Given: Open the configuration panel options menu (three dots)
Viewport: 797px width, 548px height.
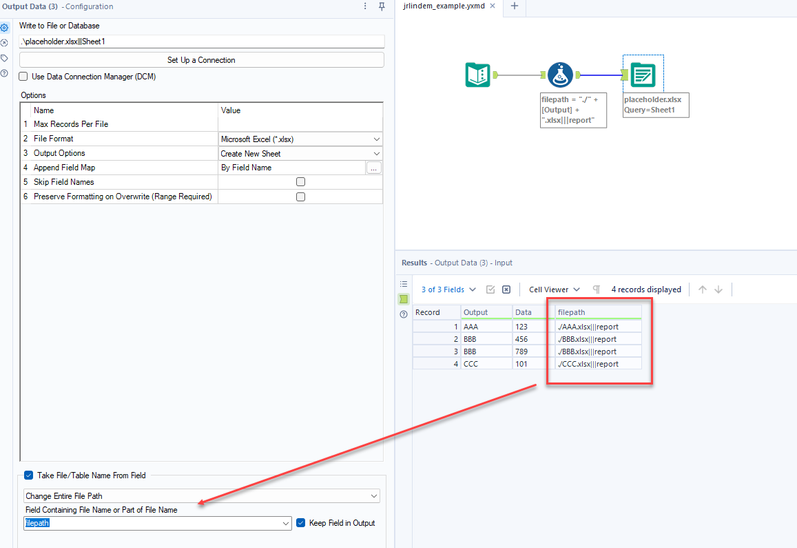Looking at the screenshot, I should (x=365, y=6).
